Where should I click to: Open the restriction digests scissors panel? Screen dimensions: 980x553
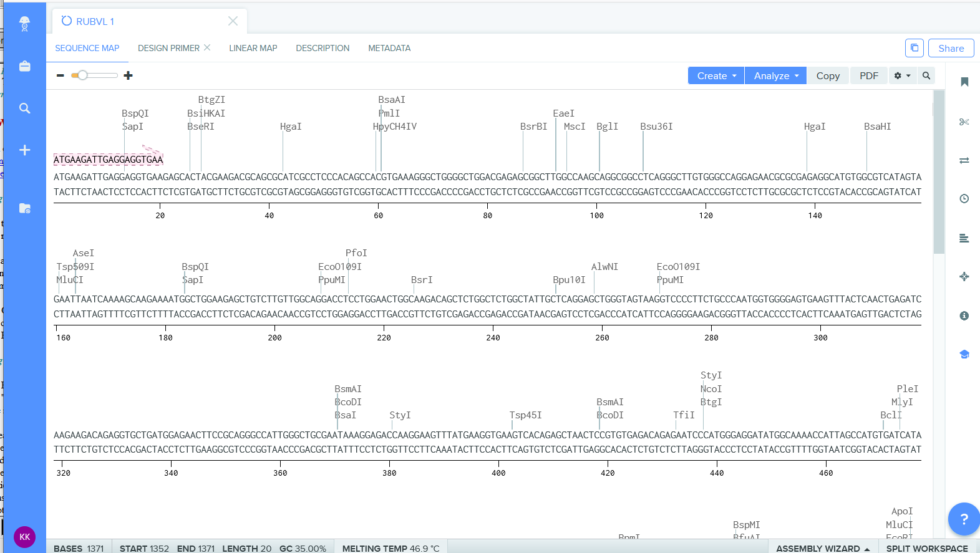pos(964,122)
